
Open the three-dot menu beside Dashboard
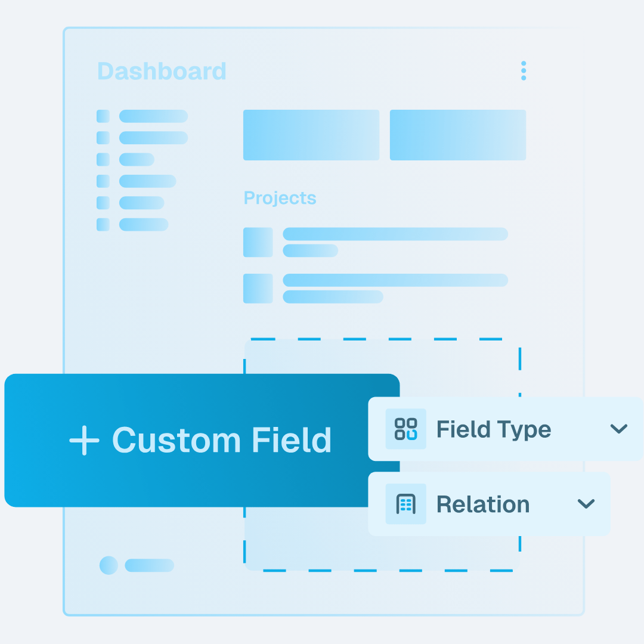pos(524,70)
